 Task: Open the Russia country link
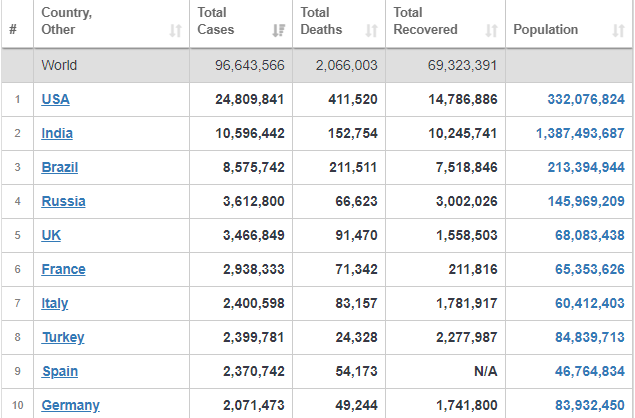click(63, 201)
